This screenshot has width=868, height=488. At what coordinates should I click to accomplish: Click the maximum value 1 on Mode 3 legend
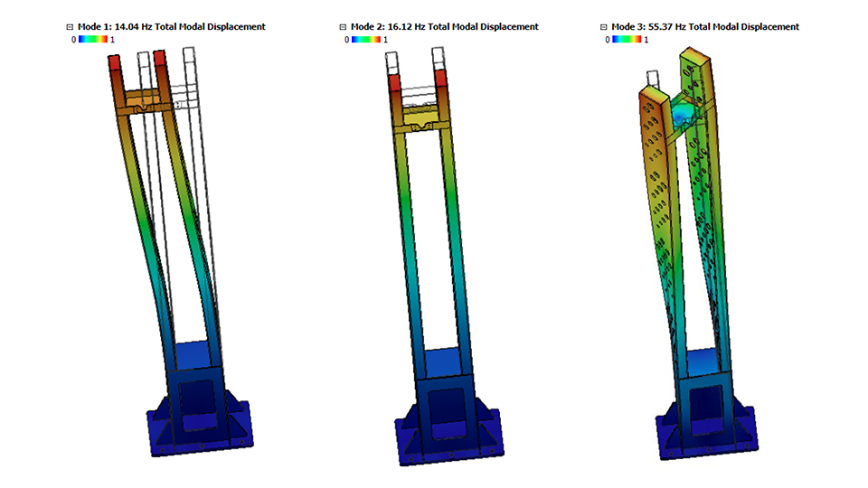pos(646,40)
